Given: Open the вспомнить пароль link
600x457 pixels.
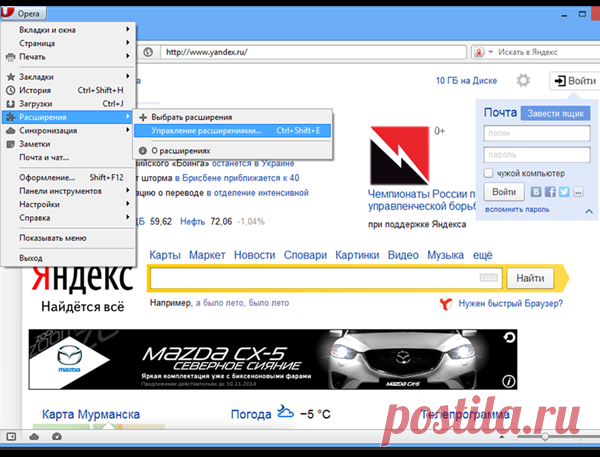Looking at the screenshot, I should point(517,210).
